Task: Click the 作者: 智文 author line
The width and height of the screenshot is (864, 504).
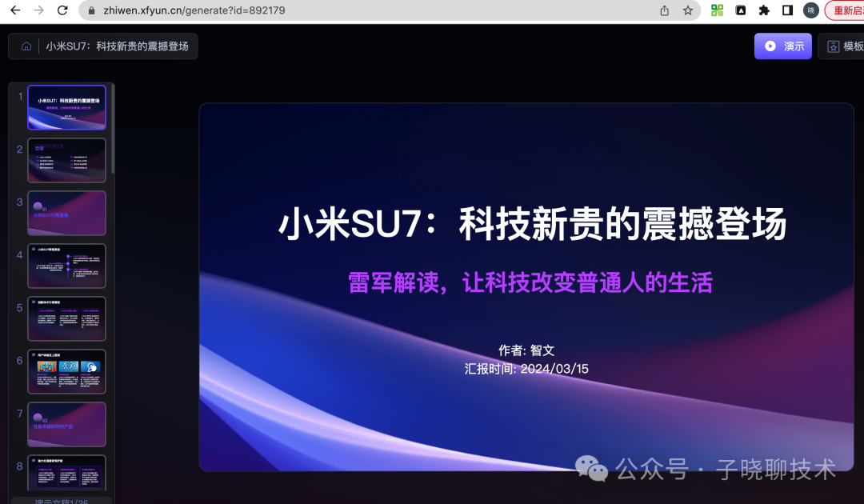Action: (526, 350)
